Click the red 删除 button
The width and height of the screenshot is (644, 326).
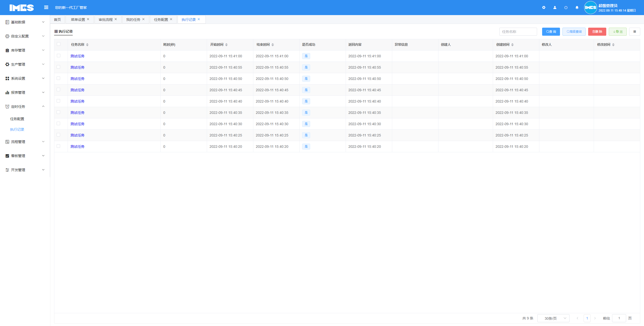tap(597, 32)
